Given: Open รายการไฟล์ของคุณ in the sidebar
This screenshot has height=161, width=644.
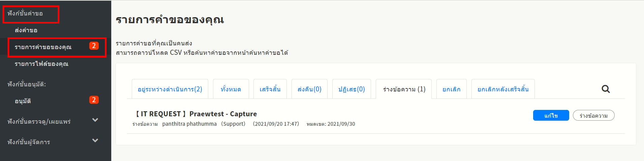Looking at the screenshot, I should point(41,64).
